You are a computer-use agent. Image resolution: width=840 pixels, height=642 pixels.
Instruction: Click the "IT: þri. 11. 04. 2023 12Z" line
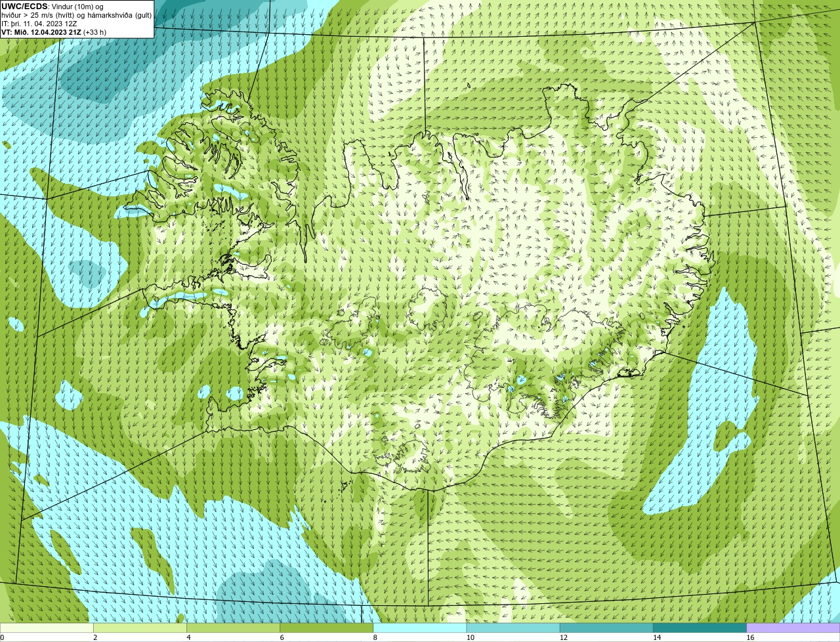(x=39, y=24)
